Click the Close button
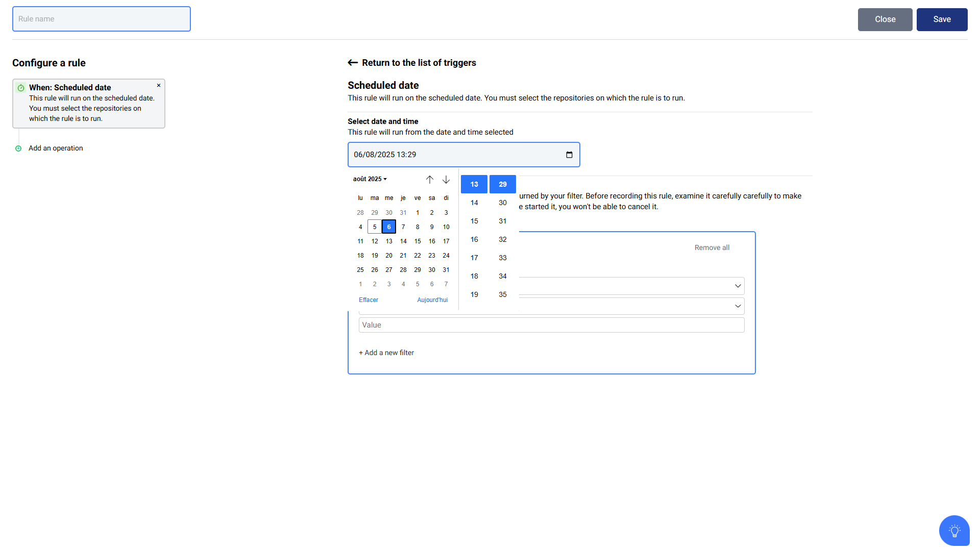The image size is (980, 551). tap(885, 19)
